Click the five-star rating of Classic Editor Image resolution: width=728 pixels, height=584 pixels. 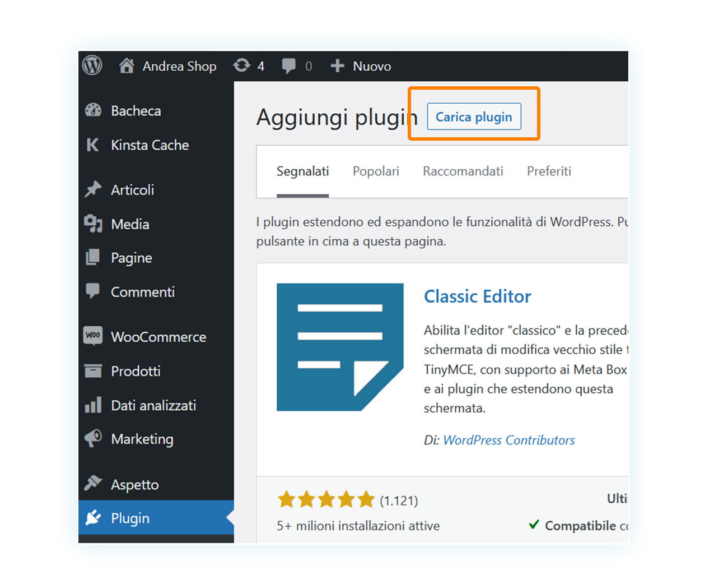(x=326, y=499)
